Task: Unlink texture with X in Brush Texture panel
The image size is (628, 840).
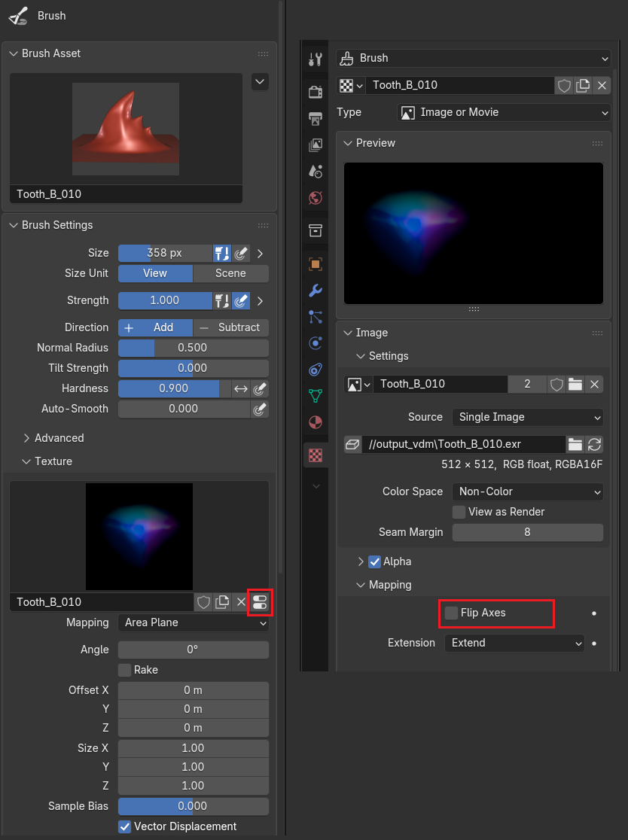Action: coord(241,602)
